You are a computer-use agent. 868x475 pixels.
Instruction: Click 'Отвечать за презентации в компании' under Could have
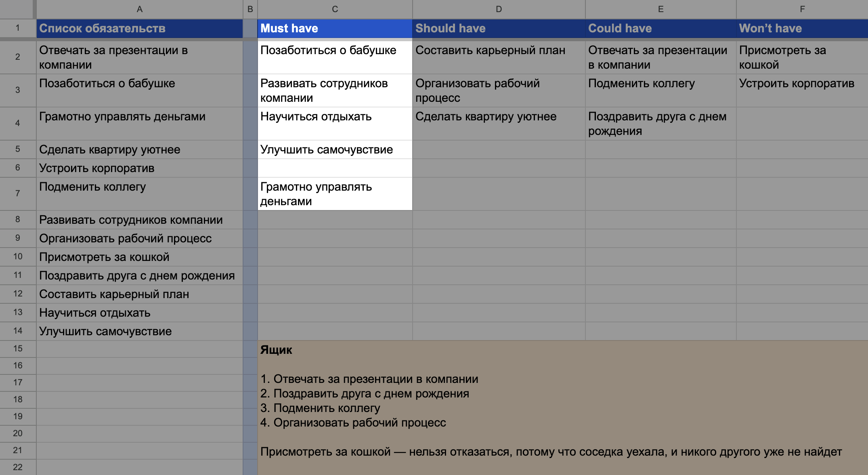(661, 57)
